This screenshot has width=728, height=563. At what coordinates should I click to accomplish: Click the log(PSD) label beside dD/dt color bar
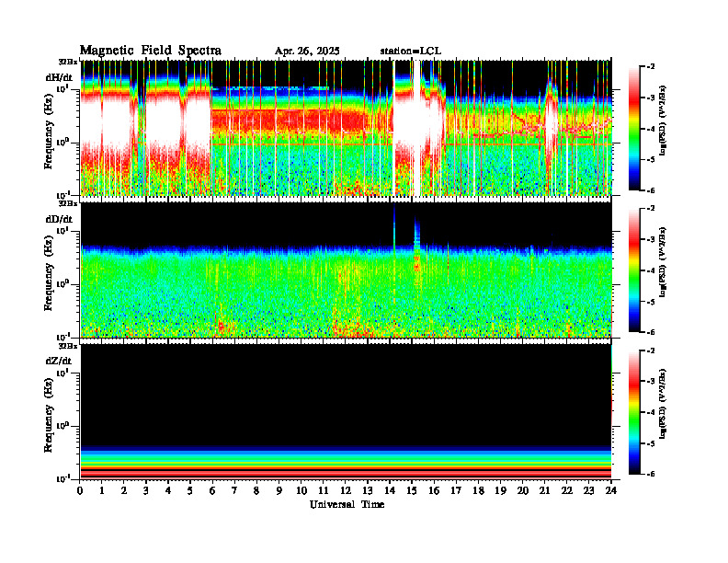[x=663, y=262]
